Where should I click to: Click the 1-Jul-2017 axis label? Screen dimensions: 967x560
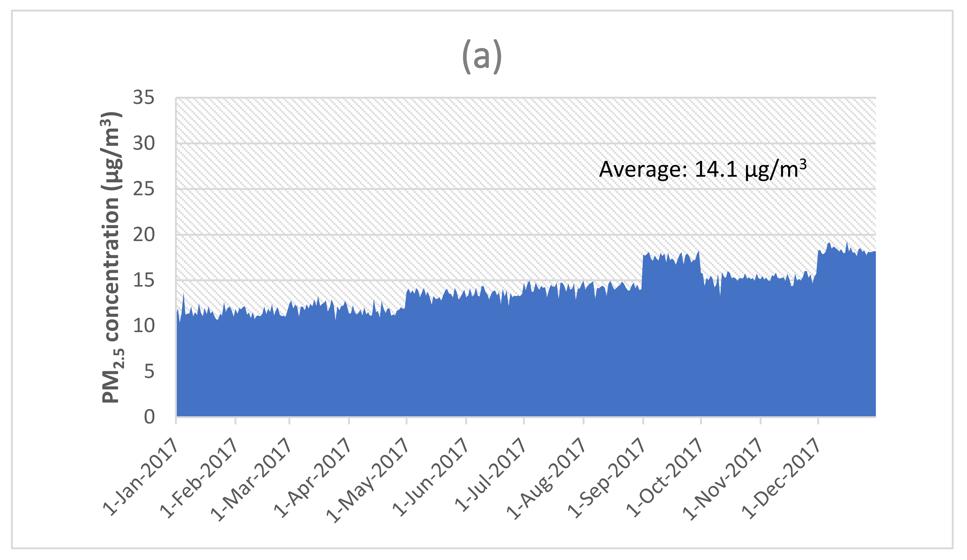[x=490, y=474]
